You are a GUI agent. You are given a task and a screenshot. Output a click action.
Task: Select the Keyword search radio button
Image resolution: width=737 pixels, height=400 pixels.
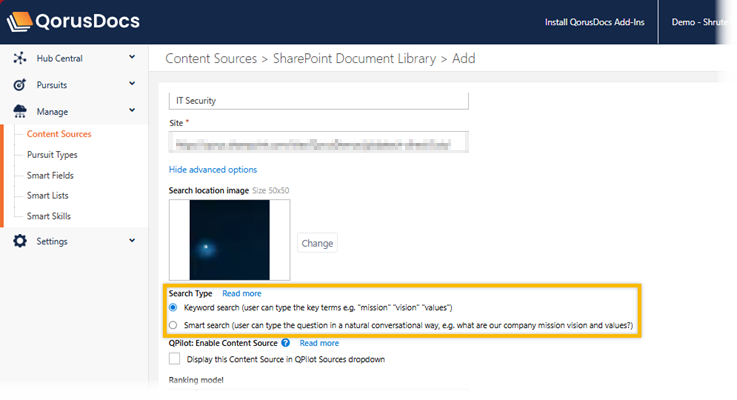[174, 308]
